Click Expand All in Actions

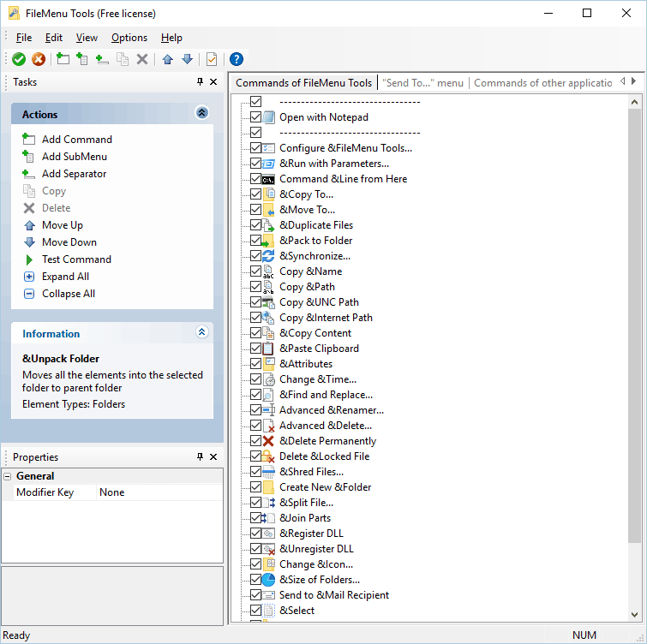(x=65, y=277)
